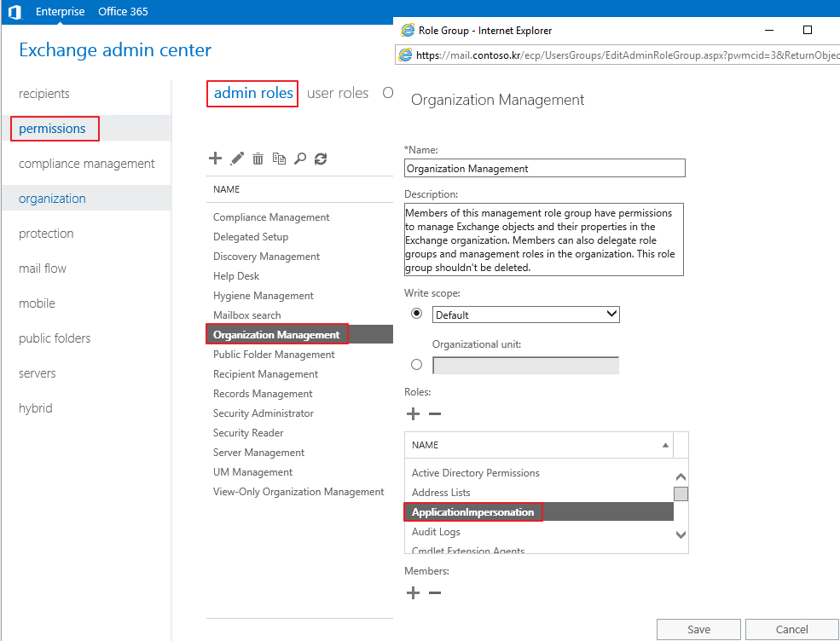Select Address Lists role

click(441, 493)
